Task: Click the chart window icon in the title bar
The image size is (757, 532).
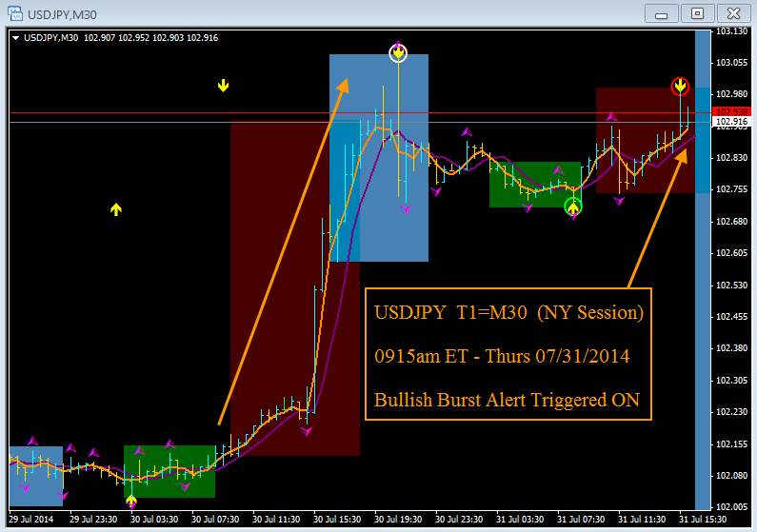Action: click(x=15, y=13)
